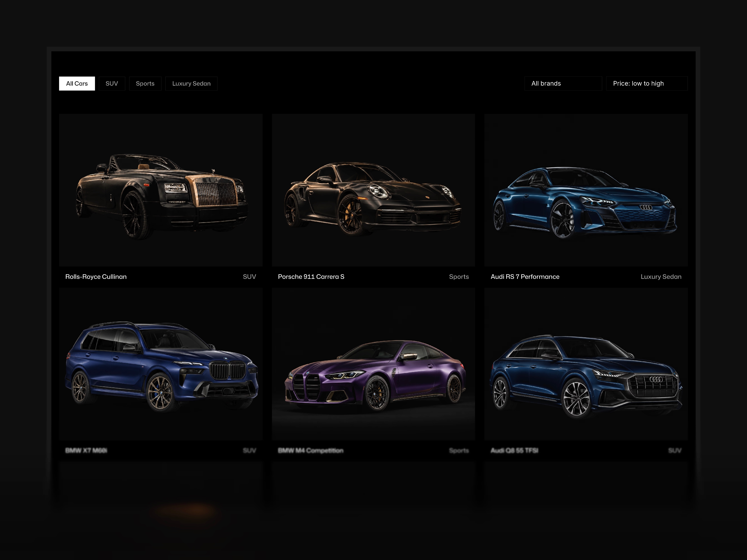747x560 pixels.
Task: Choose the Audi Q8 55 TFSI image
Action: 586,364
